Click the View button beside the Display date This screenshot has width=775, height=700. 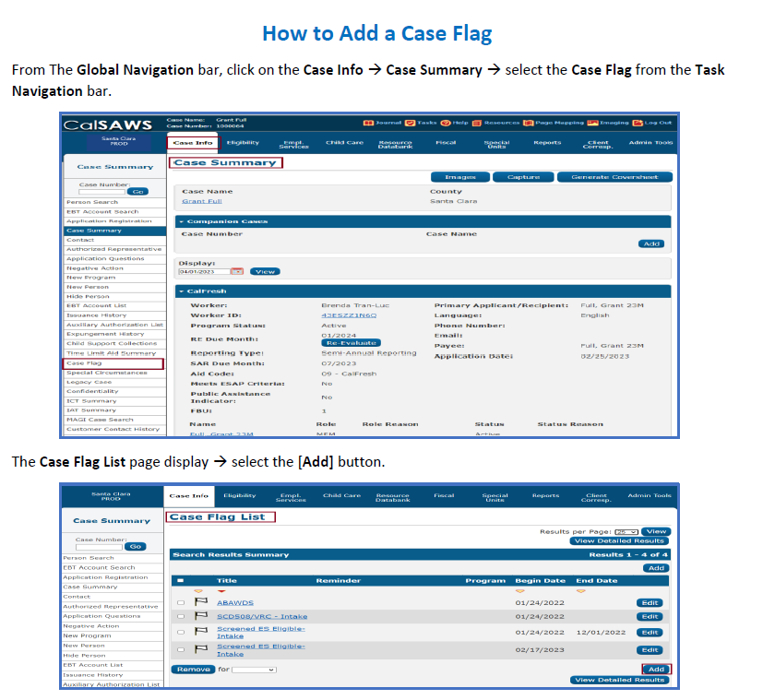coord(265,272)
